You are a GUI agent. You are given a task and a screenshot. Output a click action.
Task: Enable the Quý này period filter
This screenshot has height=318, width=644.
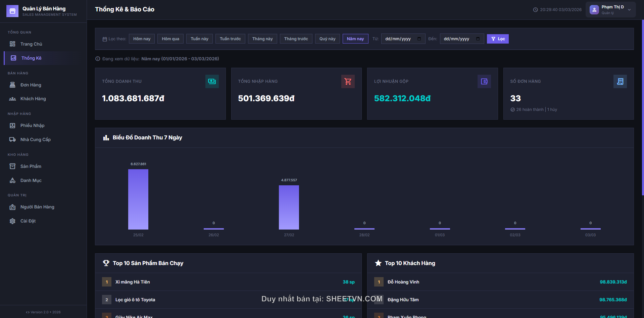(327, 39)
